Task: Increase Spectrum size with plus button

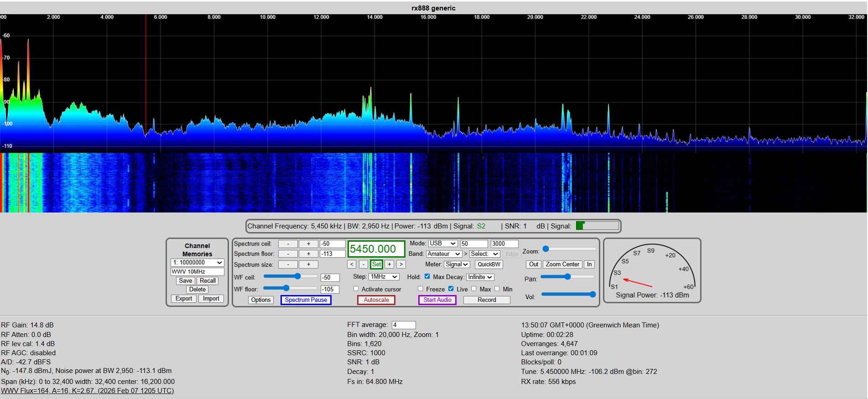Action: click(x=308, y=264)
